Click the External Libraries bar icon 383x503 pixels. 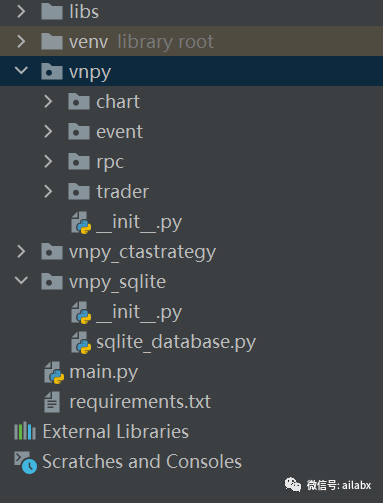click(25, 431)
